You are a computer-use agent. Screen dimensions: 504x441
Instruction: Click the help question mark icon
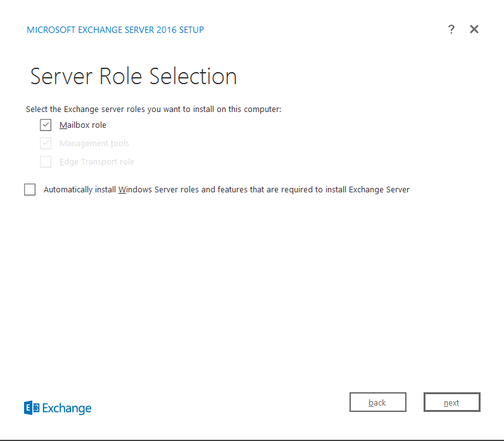coord(451,29)
